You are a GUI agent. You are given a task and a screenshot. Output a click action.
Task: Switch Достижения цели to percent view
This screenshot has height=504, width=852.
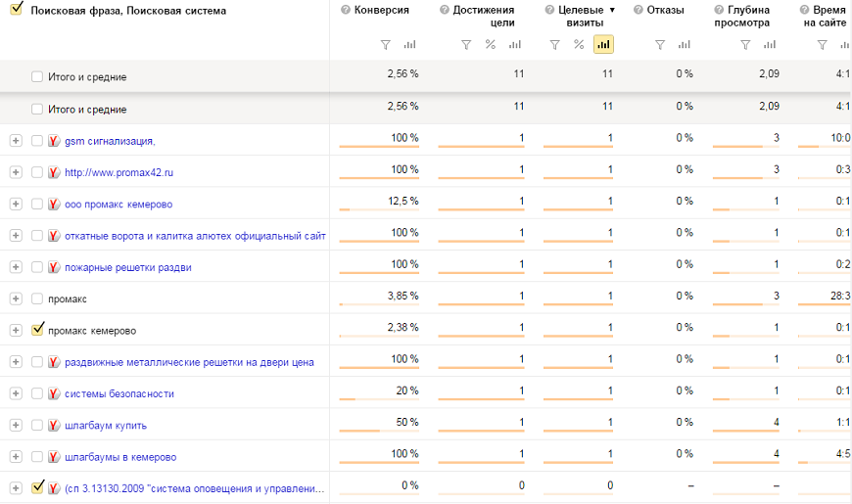click(490, 45)
